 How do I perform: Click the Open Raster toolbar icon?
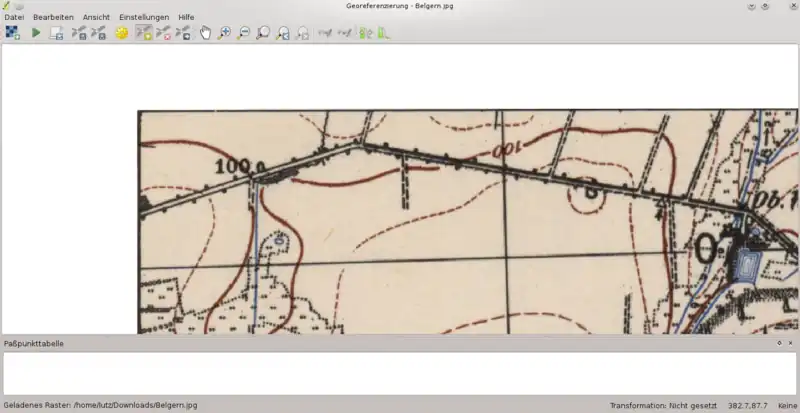12,33
